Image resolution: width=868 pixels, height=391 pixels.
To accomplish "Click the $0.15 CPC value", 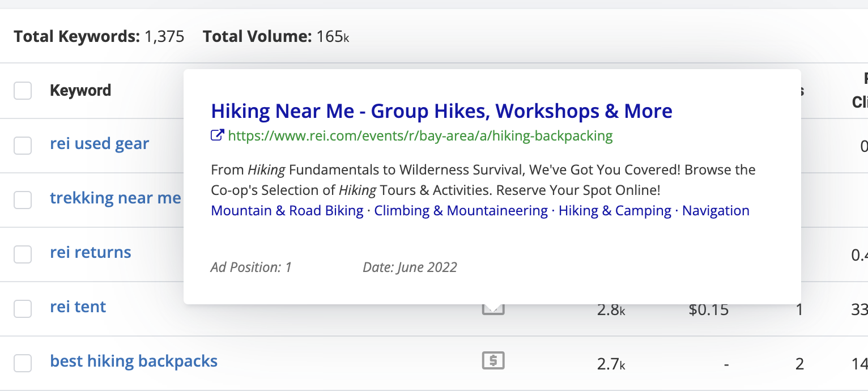I will (x=708, y=309).
